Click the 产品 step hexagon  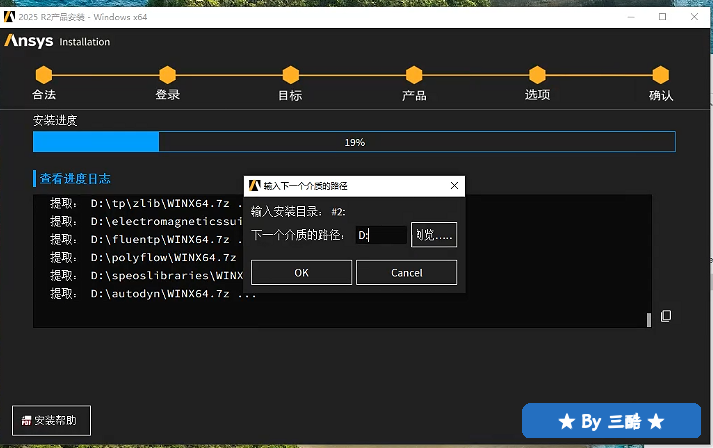pyautogui.click(x=414, y=75)
